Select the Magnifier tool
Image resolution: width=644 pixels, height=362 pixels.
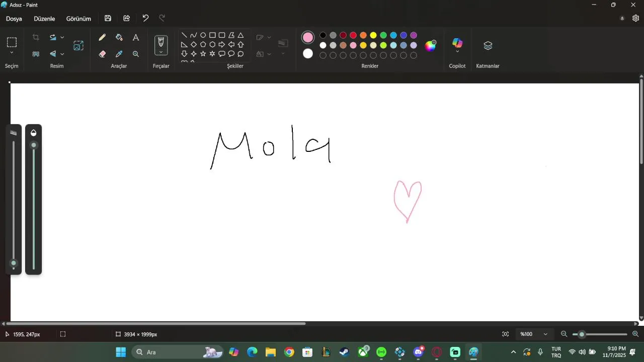tap(136, 54)
